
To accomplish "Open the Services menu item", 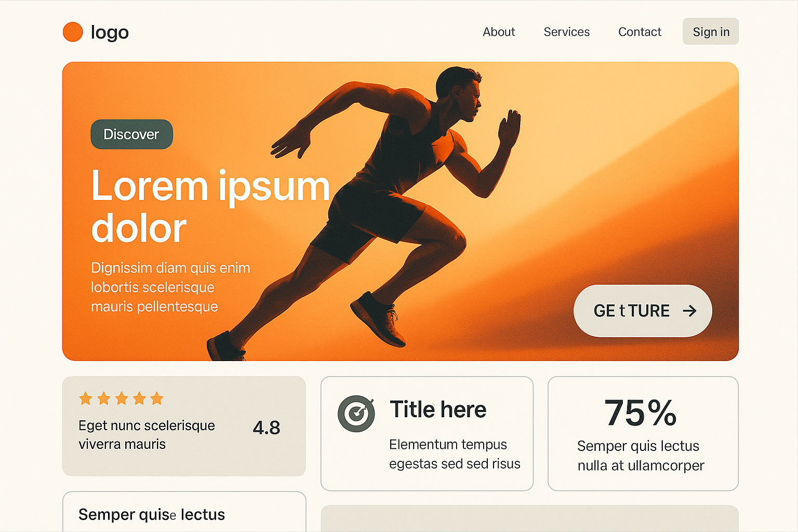I will [x=566, y=32].
